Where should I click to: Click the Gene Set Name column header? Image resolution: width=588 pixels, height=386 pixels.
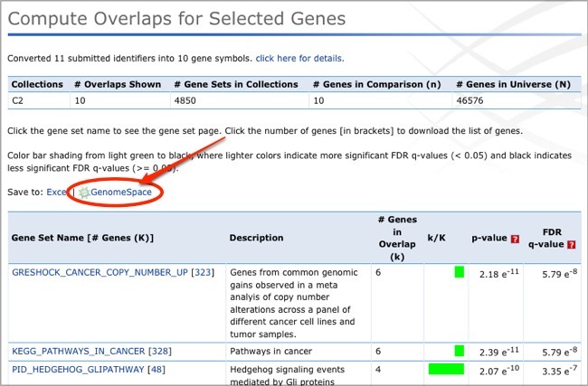(x=82, y=238)
